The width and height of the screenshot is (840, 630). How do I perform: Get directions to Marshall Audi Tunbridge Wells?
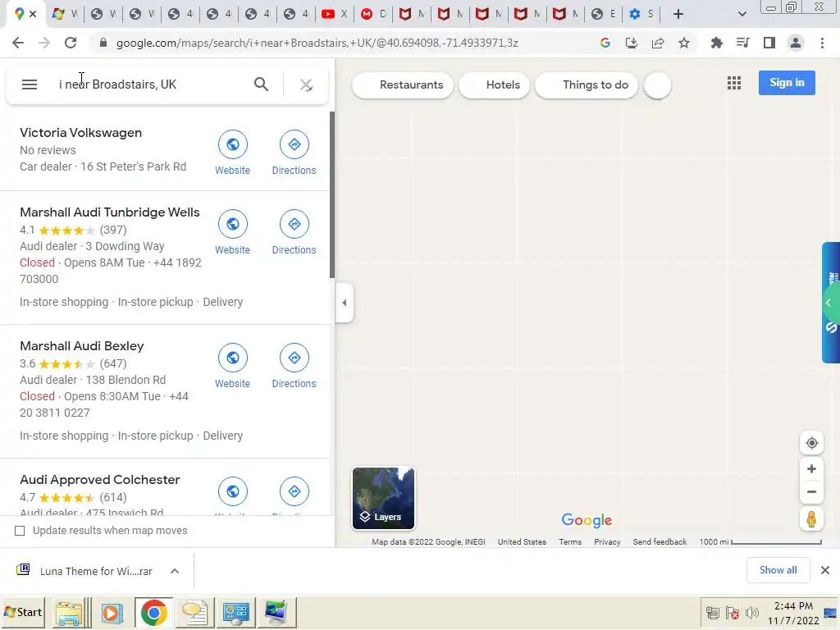pyautogui.click(x=294, y=224)
